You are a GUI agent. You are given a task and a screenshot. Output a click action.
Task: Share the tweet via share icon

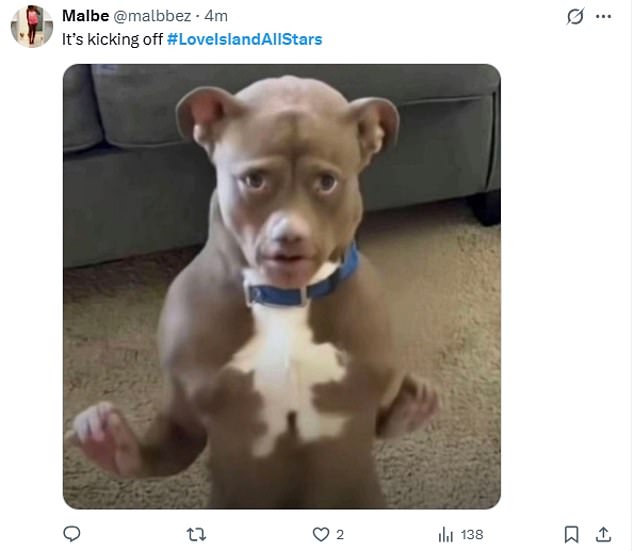603,534
